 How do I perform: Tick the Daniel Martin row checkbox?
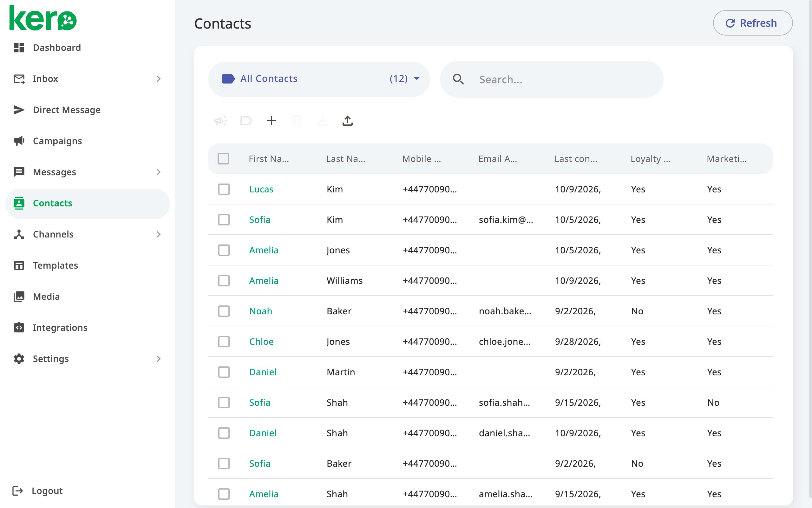point(224,372)
